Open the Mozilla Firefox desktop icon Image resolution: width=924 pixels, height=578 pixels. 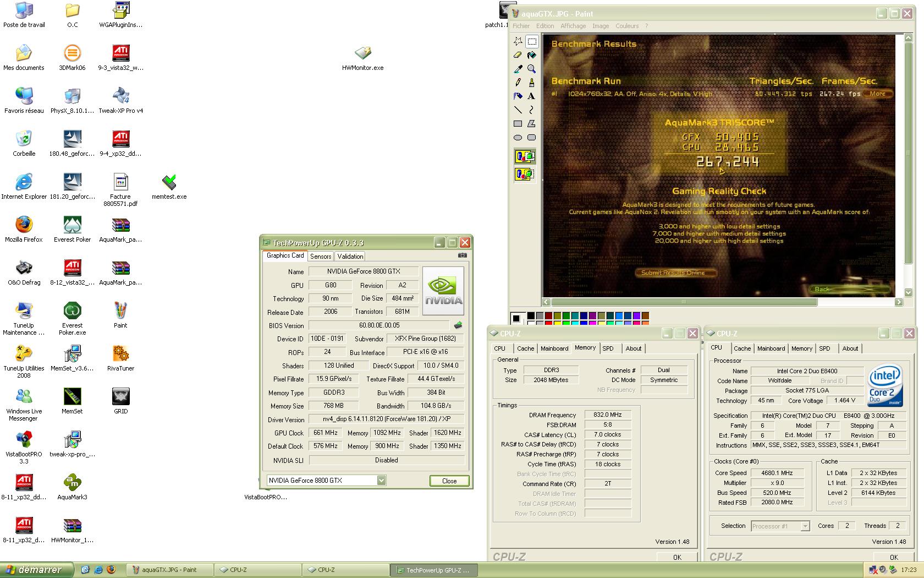pos(24,230)
